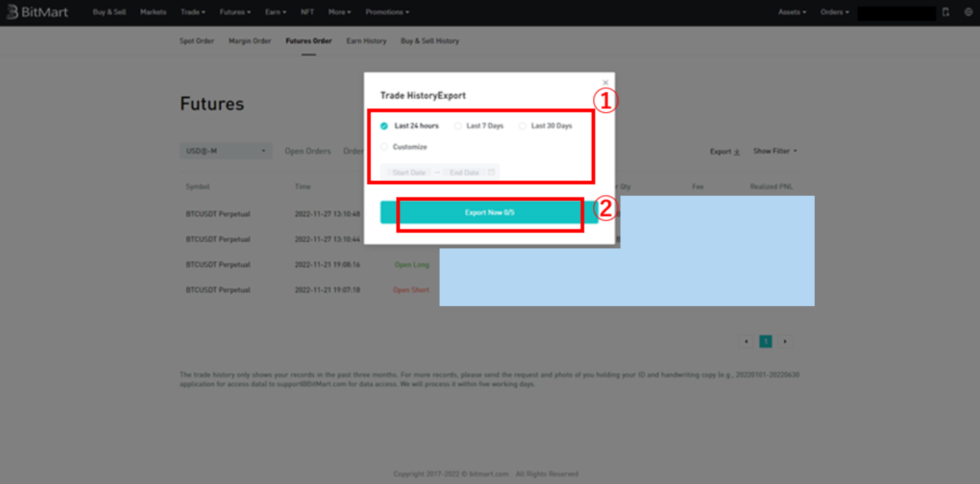Click the Export Now 0/5 button
The width and height of the screenshot is (980, 484).
point(489,212)
